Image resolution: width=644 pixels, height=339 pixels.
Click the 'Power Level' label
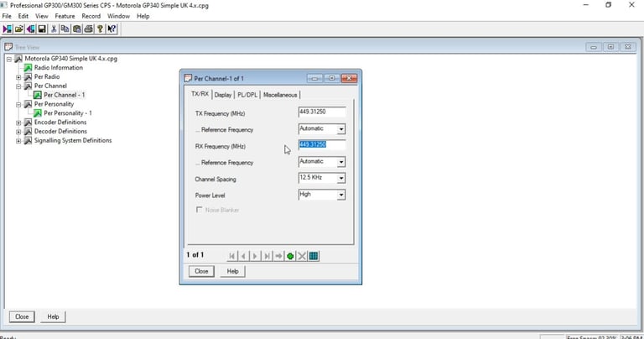pyautogui.click(x=210, y=196)
